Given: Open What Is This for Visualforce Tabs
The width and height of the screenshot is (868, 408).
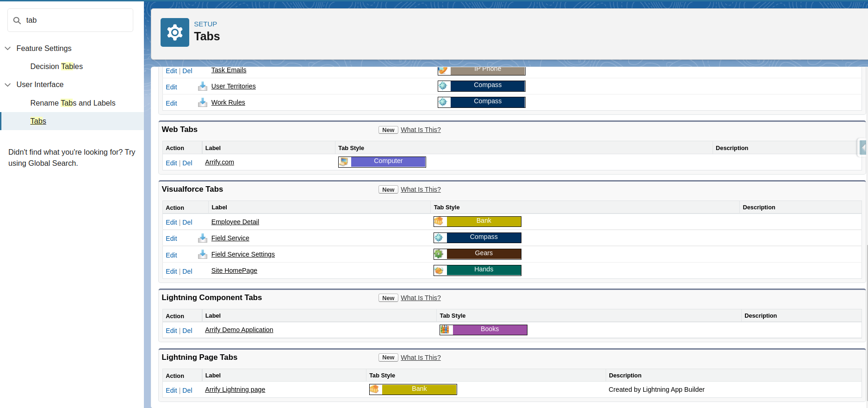Looking at the screenshot, I should 421,189.
